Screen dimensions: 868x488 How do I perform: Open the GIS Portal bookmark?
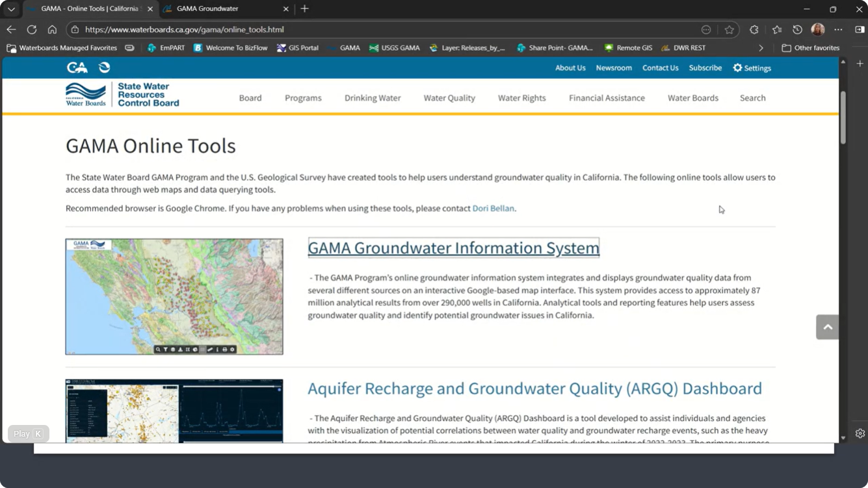coord(297,47)
